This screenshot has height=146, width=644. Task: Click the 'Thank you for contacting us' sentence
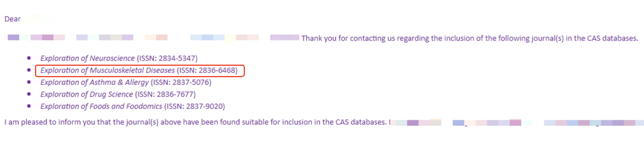pos(470,38)
